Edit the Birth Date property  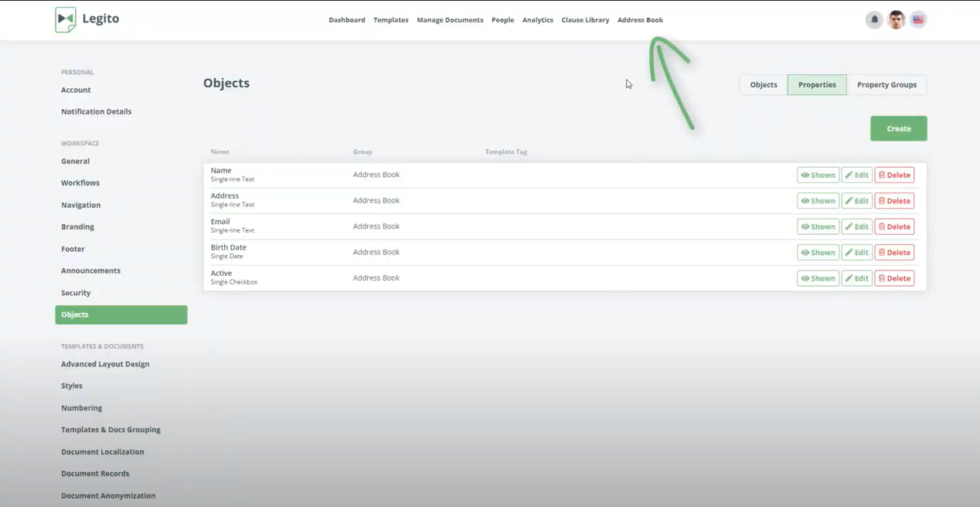click(x=856, y=253)
